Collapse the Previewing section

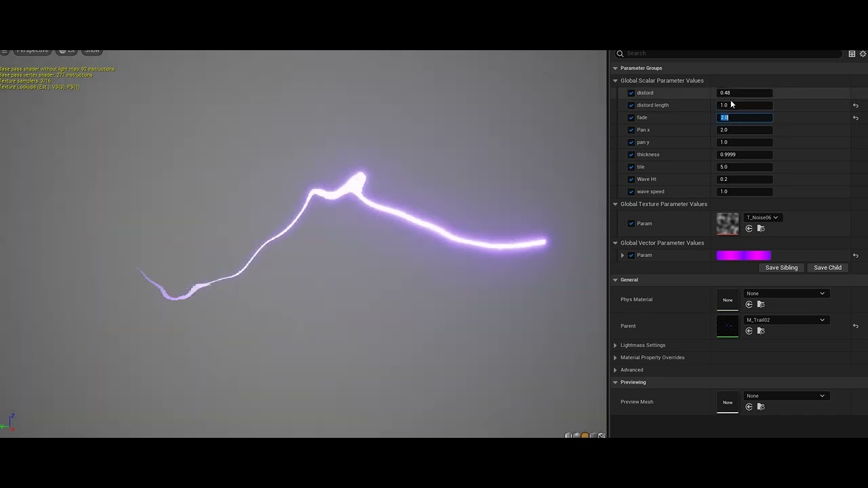pos(615,382)
